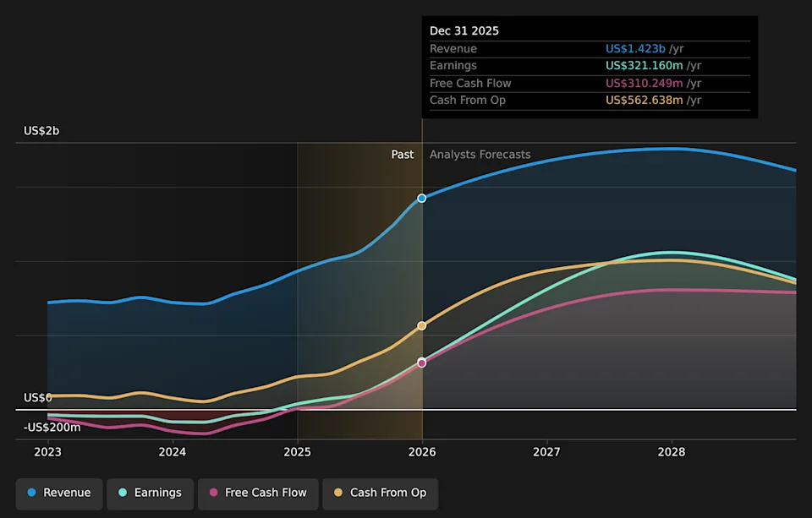The height and width of the screenshot is (518, 812).
Task: Select the Cash From Op data point marker
Action: (x=422, y=326)
